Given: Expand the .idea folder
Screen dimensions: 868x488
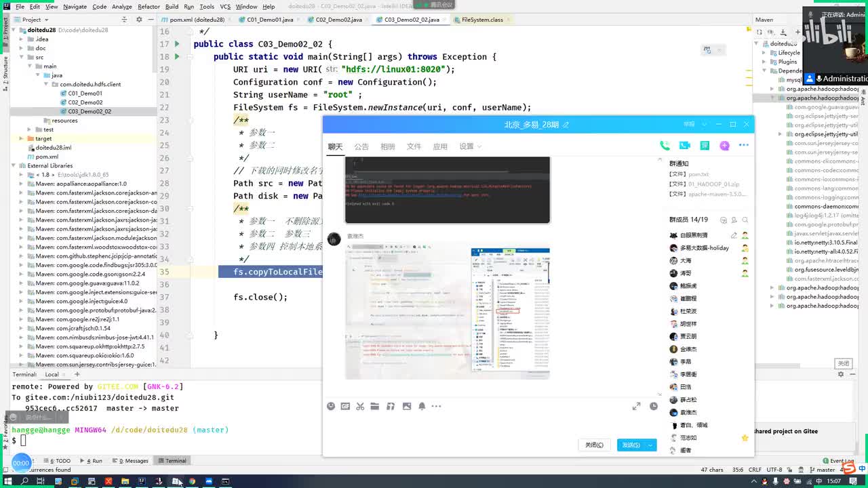Looking at the screenshot, I should [x=22, y=39].
